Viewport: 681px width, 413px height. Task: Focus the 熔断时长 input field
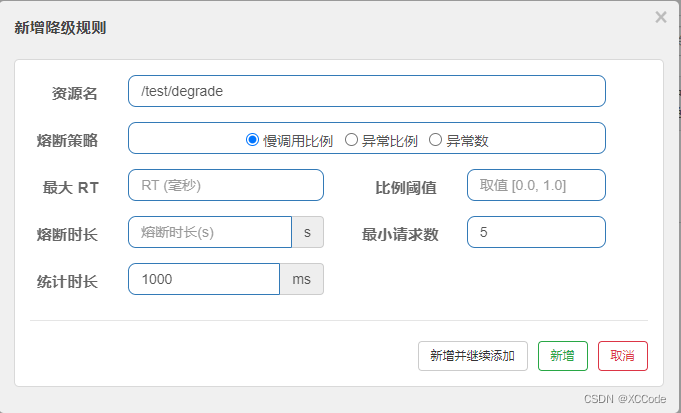[210, 232]
